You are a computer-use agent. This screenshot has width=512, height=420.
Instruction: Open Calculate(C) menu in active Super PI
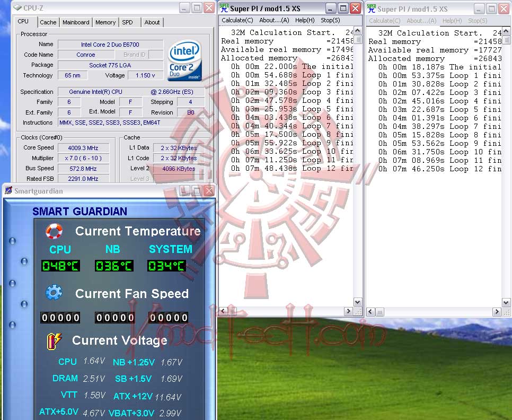click(237, 20)
